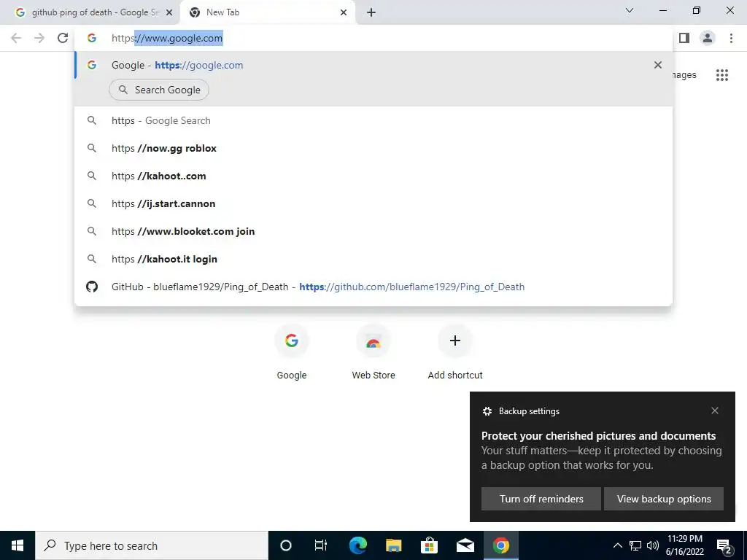The image size is (747, 560).
Task: Launch Microsoft Edge from taskbar
Action: coord(357,545)
